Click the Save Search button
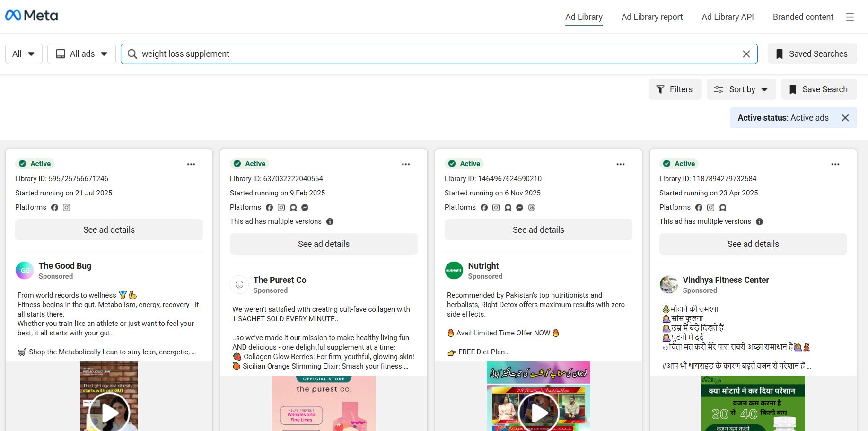868x431 pixels. [819, 89]
